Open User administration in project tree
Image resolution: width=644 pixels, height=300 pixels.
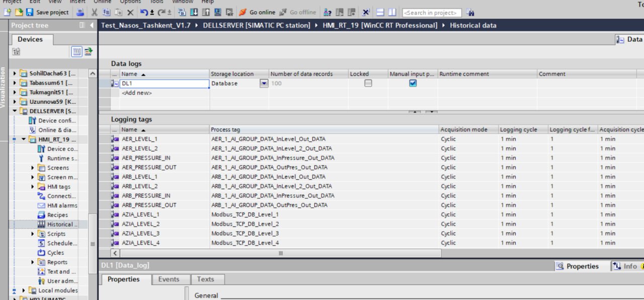pos(57,281)
